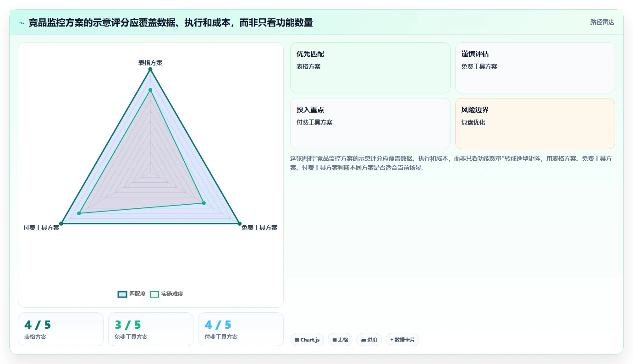Click the 表格方案 axis label on radar
Viewport: 633px width, 364px height.
pos(150,63)
